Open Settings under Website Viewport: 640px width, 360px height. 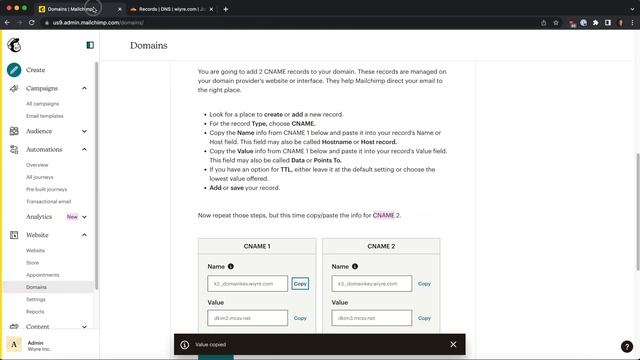point(36,300)
